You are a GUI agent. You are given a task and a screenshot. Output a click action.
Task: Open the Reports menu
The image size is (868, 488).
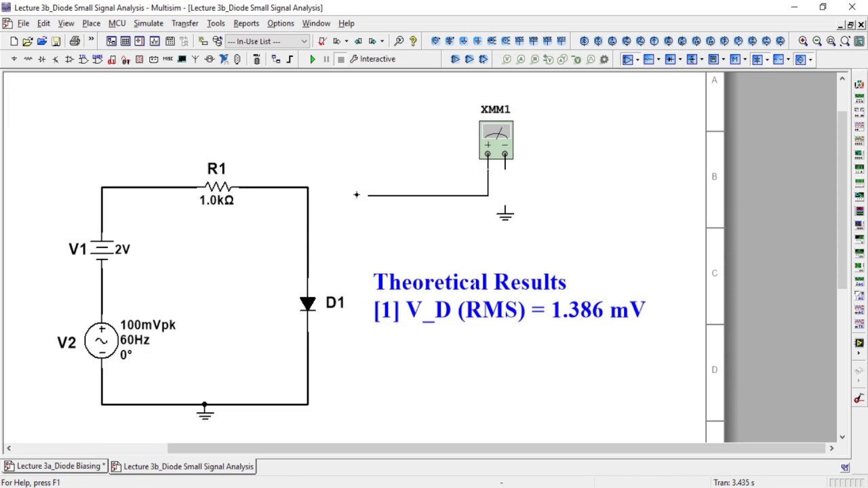click(x=246, y=23)
